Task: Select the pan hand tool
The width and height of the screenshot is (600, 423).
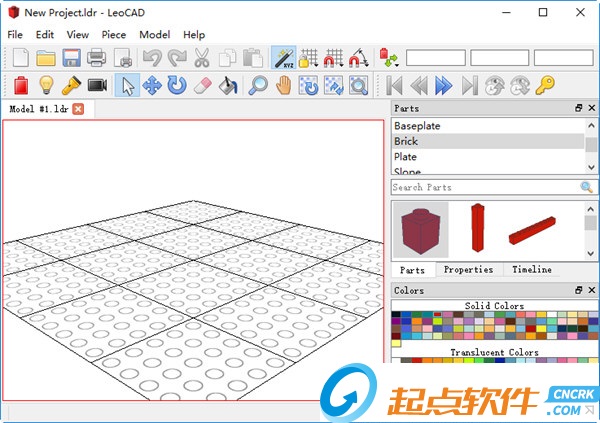Action: pyautogui.click(x=284, y=85)
